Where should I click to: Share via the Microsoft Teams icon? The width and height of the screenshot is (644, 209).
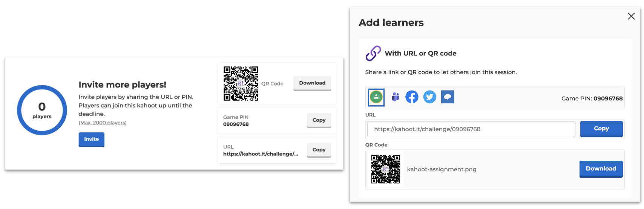tap(395, 97)
